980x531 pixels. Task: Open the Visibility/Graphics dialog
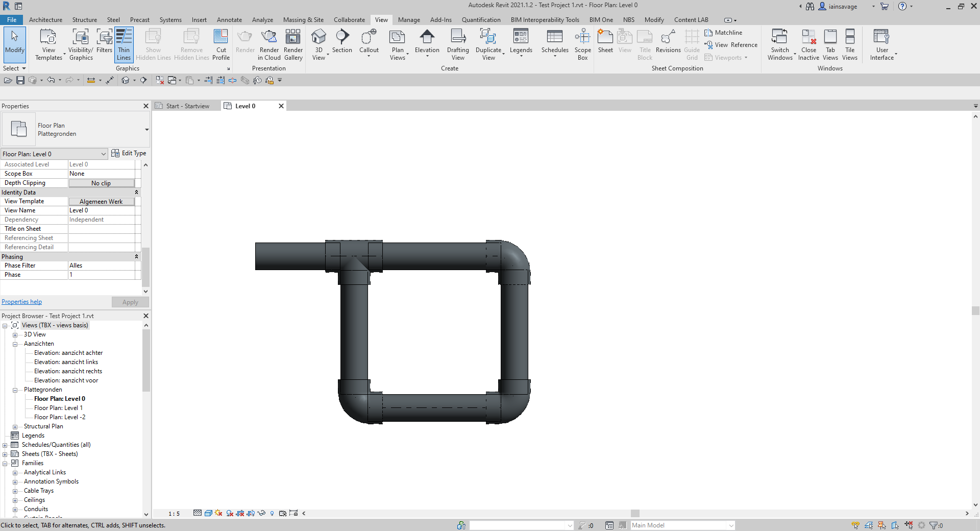[81, 45]
